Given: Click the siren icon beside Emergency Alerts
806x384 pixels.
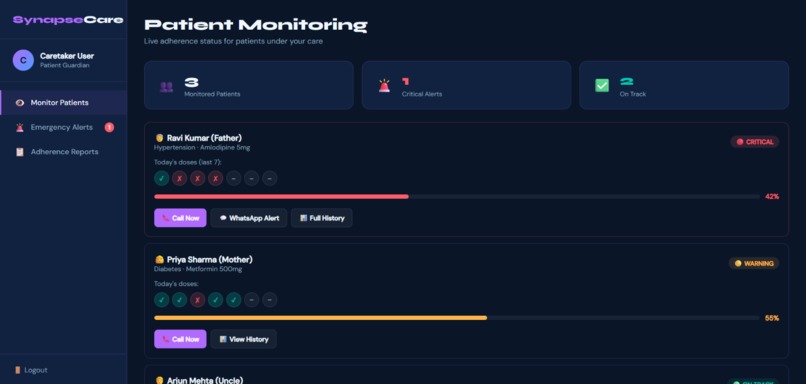Looking at the screenshot, I should (20, 127).
